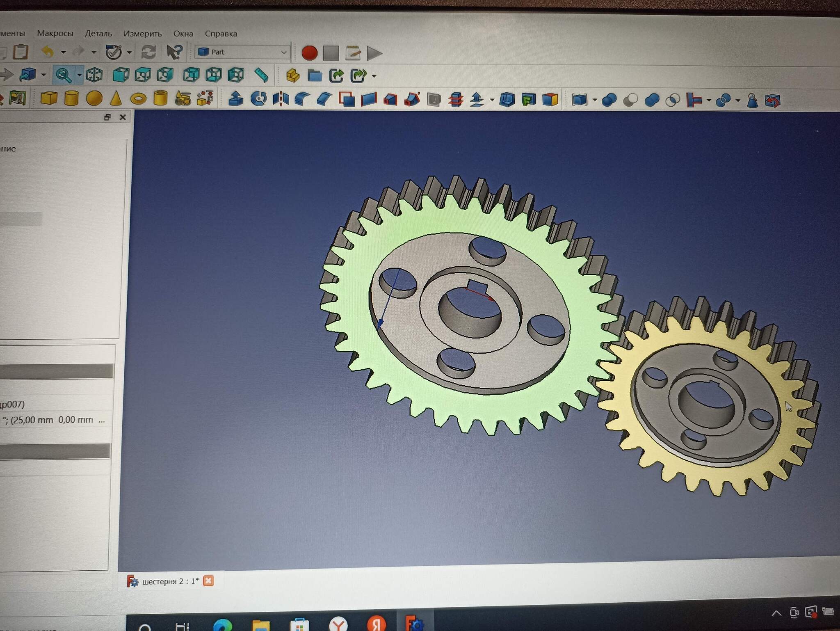Click the measure ruler icon
This screenshot has width=840, height=631.
pos(261,75)
